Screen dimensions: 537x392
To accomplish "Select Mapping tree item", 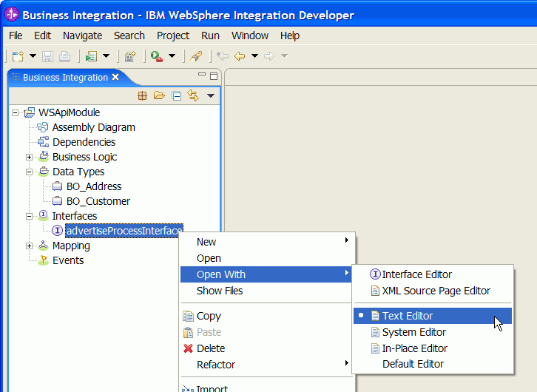I will click(x=71, y=246).
